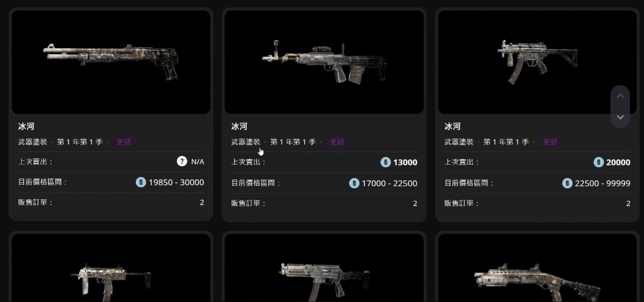Click 冰河 title of the middle card

click(x=239, y=126)
